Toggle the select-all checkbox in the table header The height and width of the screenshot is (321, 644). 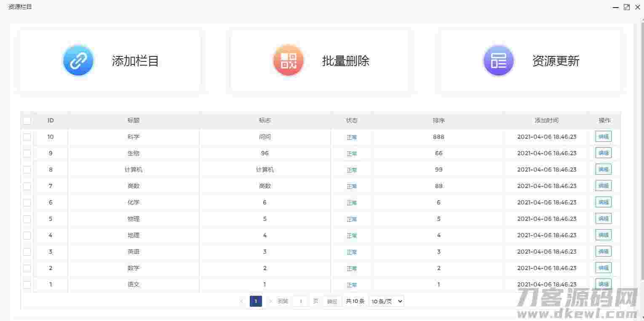pyautogui.click(x=27, y=121)
